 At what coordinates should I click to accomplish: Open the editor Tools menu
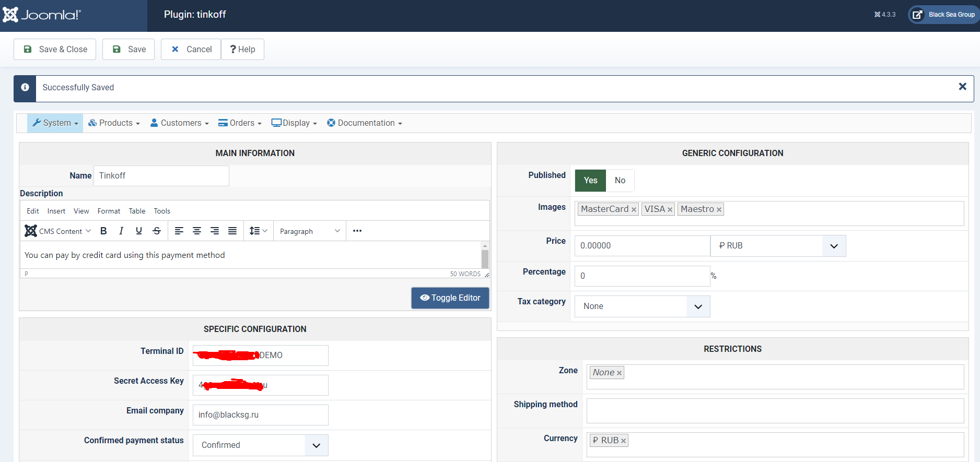click(162, 211)
